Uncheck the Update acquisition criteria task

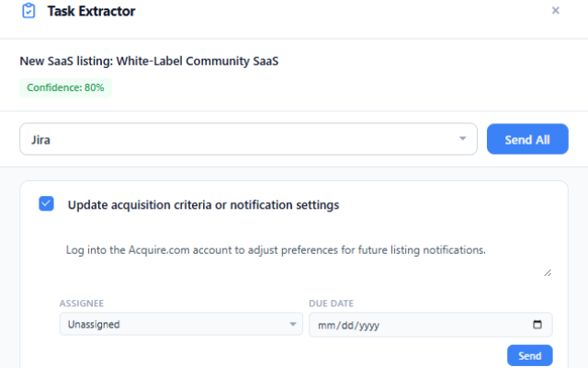coord(47,204)
